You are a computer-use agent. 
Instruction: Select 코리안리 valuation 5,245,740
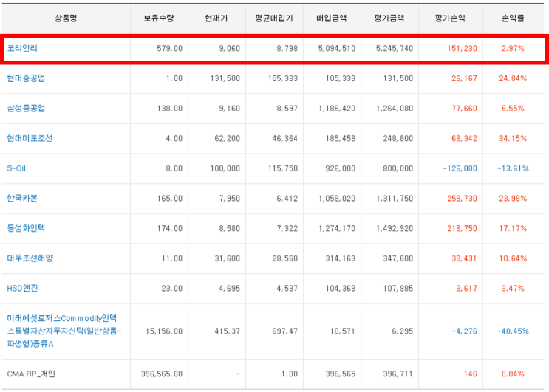point(395,49)
